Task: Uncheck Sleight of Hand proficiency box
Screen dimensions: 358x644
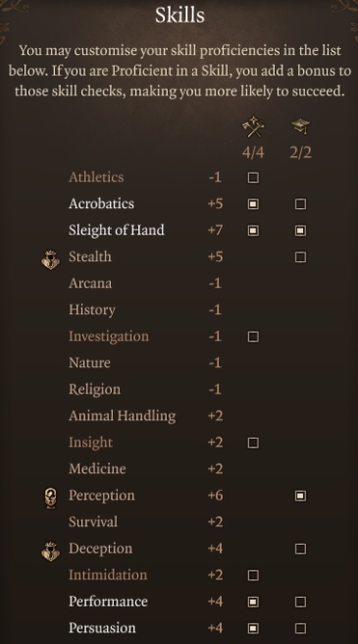Action: pyautogui.click(x=253, y=231)
